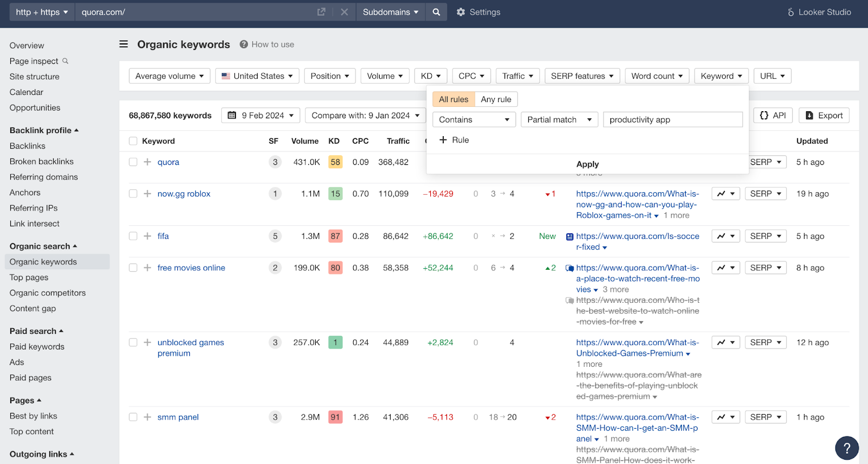Click the search magnifier icon in top bar
Screen dimensions: 868x464
tap(436, 12)
